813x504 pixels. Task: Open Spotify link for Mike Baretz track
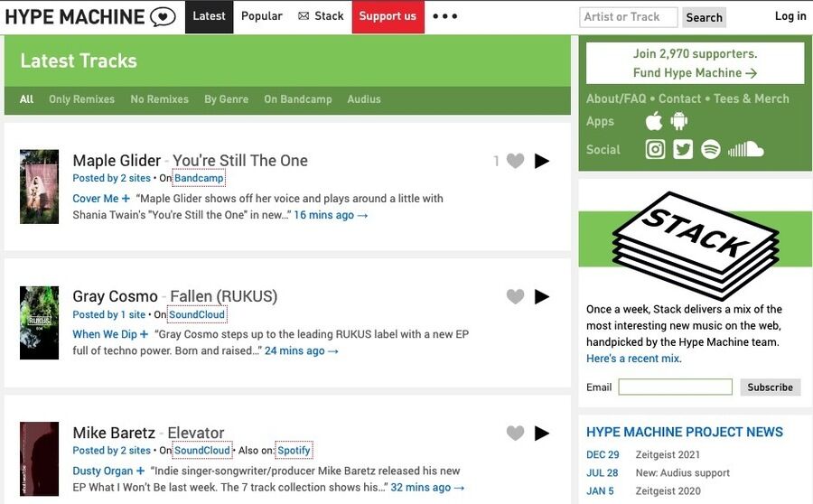[294, 450]
